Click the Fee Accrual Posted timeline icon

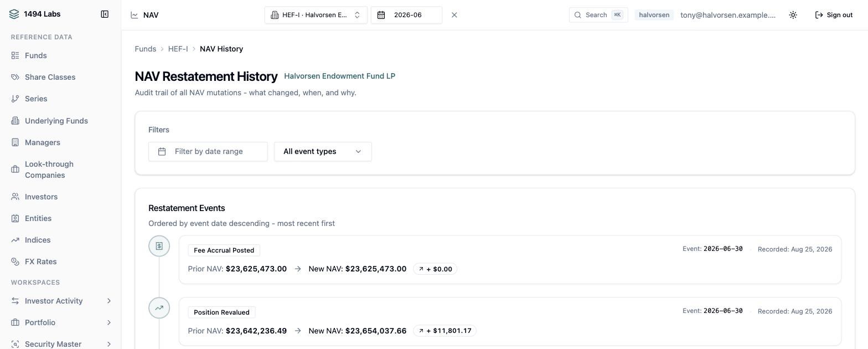pyautogui.click(x=159, y=246)
